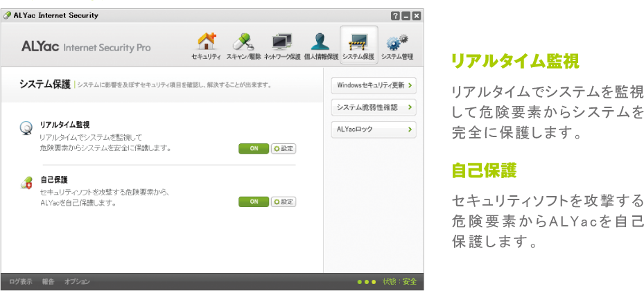
Task: Open ALYacロック
Action: point(374,130)
